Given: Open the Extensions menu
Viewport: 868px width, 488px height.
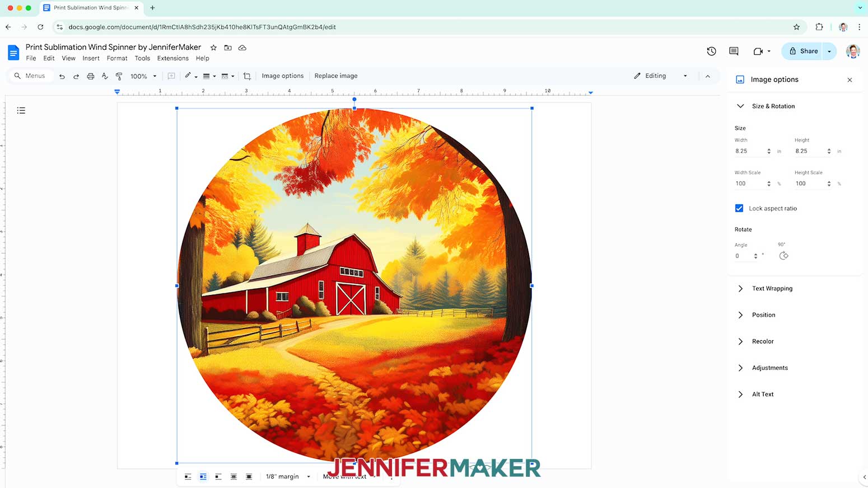Looking at the screenshot, I should tap(173, 58).
